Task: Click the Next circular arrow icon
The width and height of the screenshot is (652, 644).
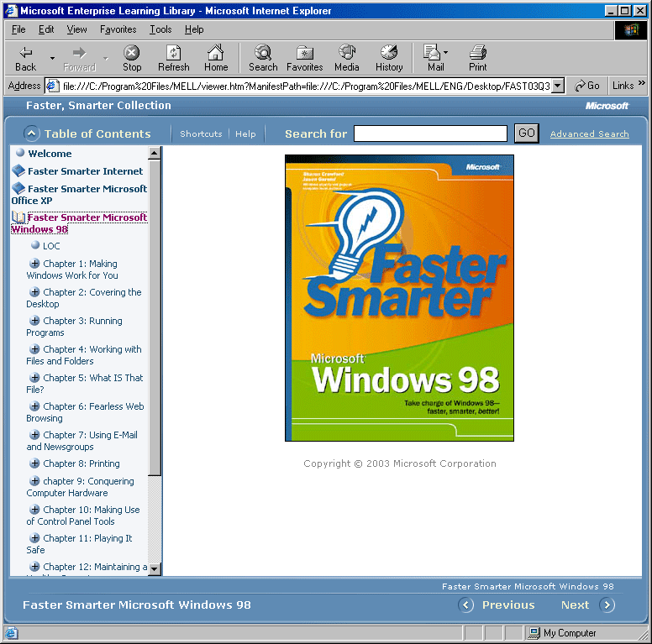Action: pos(607,605)
